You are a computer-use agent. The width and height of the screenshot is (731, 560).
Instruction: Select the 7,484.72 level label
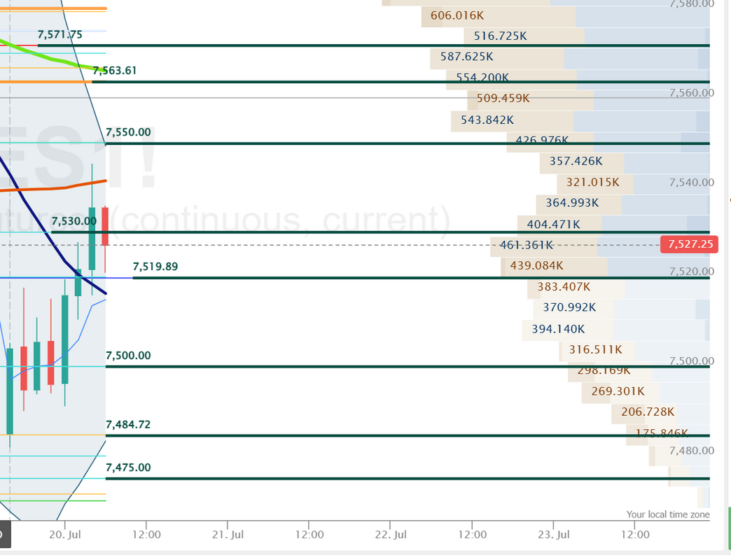point(128,424)
